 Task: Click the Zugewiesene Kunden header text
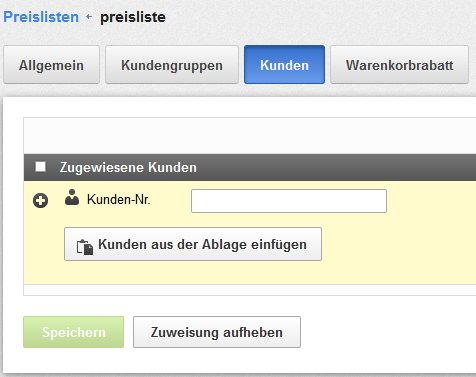tap(128, 167)
